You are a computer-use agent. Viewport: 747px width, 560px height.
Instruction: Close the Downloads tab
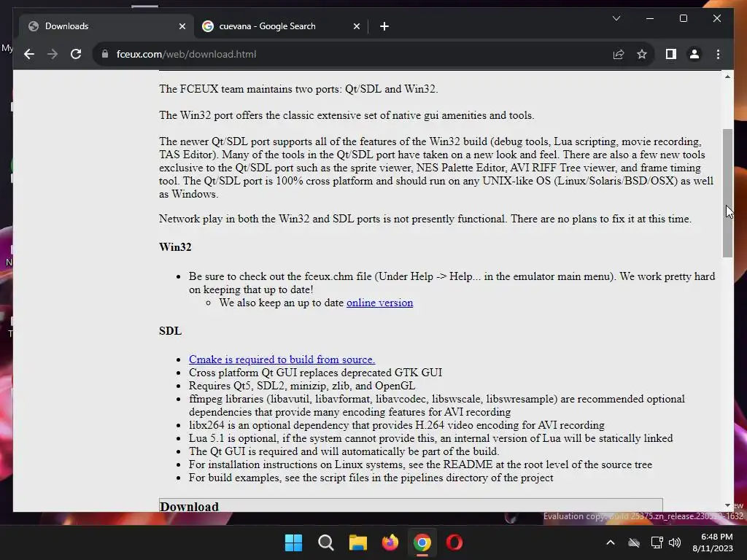[182, 26]
